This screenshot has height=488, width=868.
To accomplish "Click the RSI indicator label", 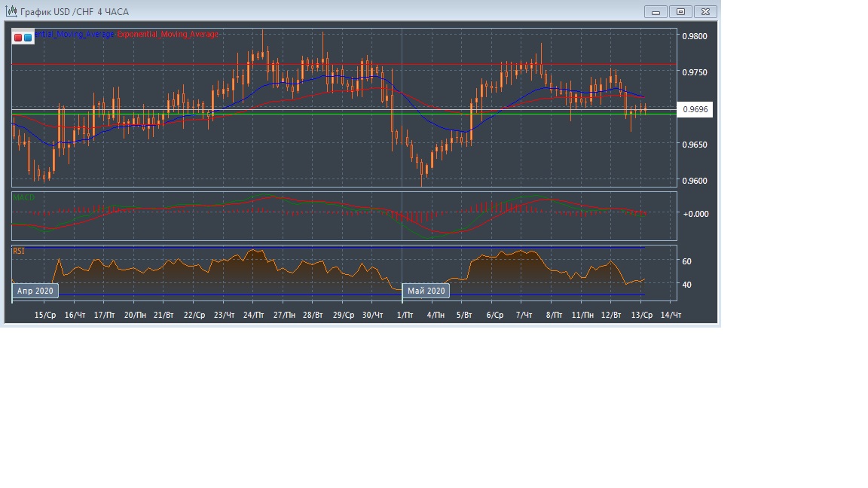I will [x=19, y=251].
